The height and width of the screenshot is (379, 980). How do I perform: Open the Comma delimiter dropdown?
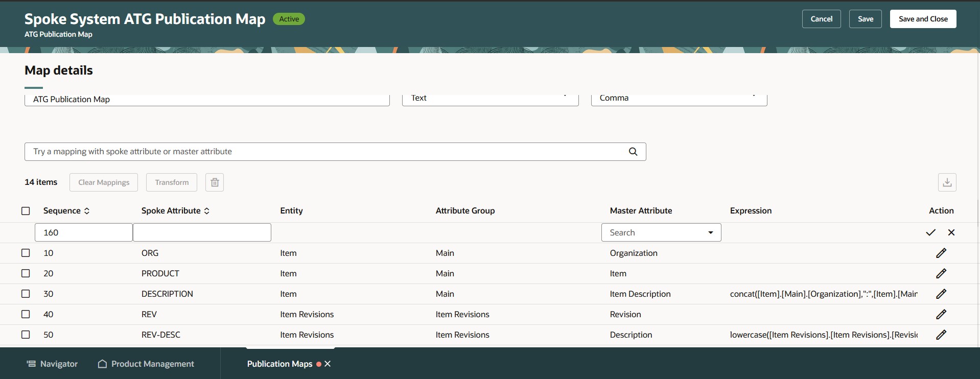click(679, 99)
